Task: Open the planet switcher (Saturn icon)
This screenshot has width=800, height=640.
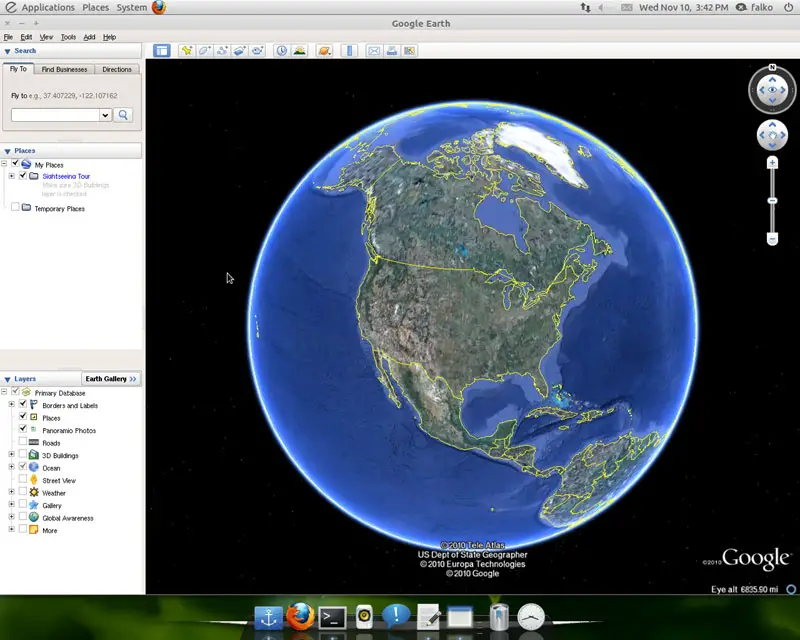Action: click(324, 51)
